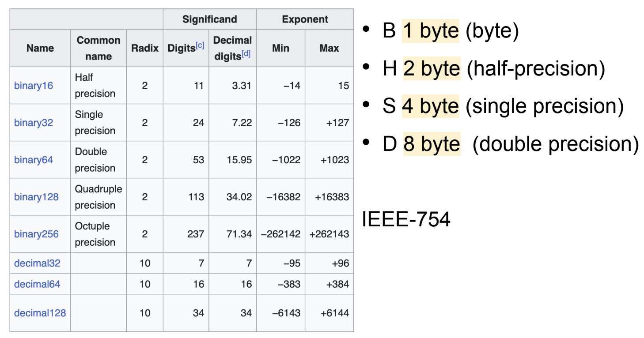Click the Common name column header
Image resolution: width=644 pixels, height=338 pixels.
pos(98,48)
